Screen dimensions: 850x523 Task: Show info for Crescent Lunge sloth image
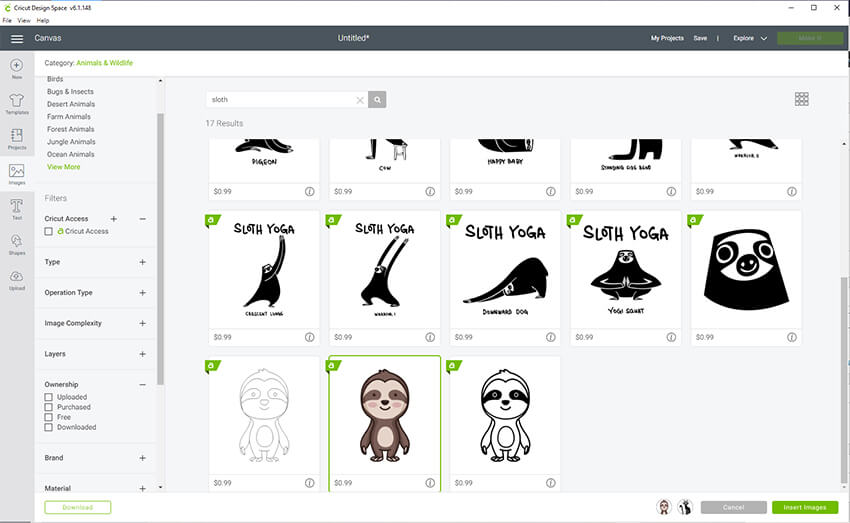(310, 337)
